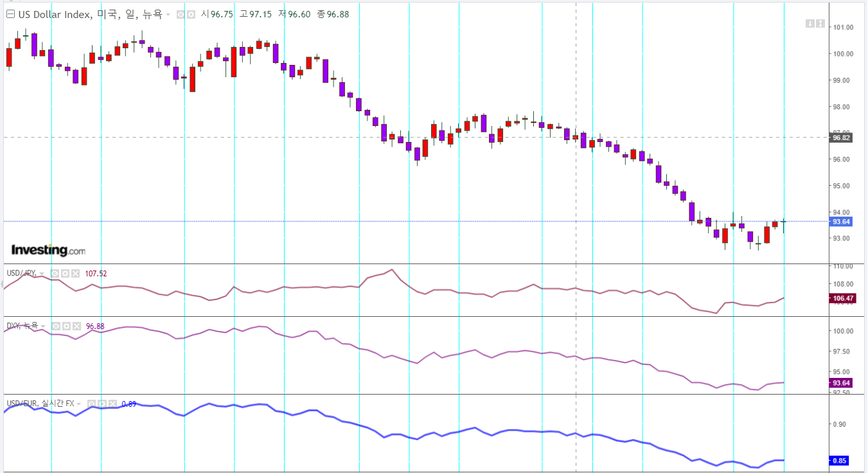The height and width of the screenshot is (473, 868).
Task: Hide the USD/EUR series with eye icon
Action: tap(91, 404)
